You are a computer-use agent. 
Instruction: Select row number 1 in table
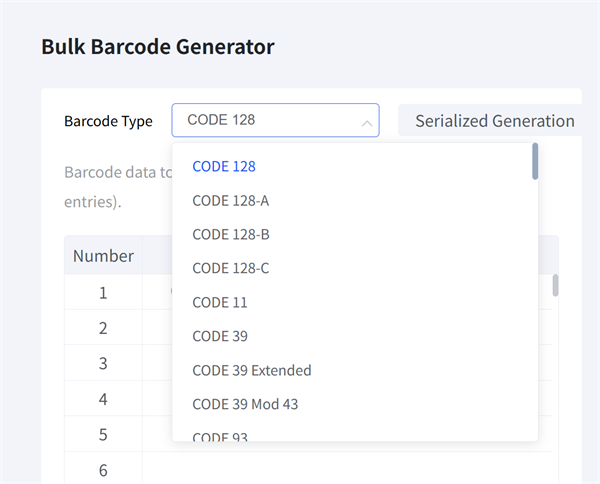[x=103, y=293]
